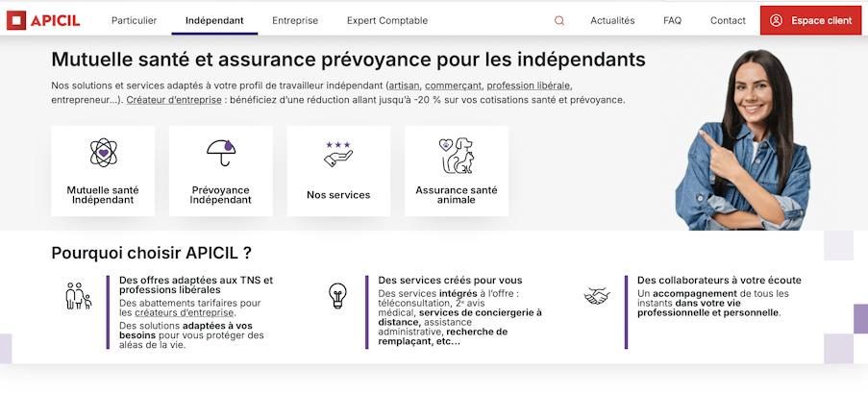Click the main heading Mutuelle santé et assurance prévoyance
Screen dimensions: 868x394
(x=348, y=60)
